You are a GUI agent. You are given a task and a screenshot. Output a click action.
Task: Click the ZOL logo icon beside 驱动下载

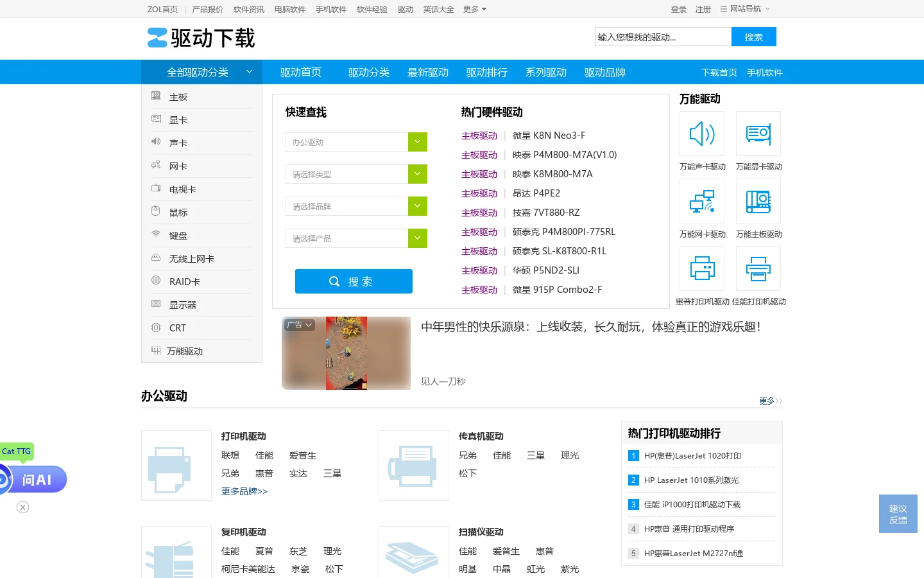[157, 38]
